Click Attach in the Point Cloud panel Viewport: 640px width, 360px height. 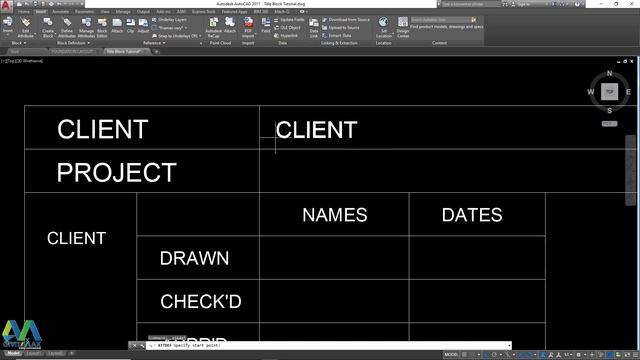230,24
